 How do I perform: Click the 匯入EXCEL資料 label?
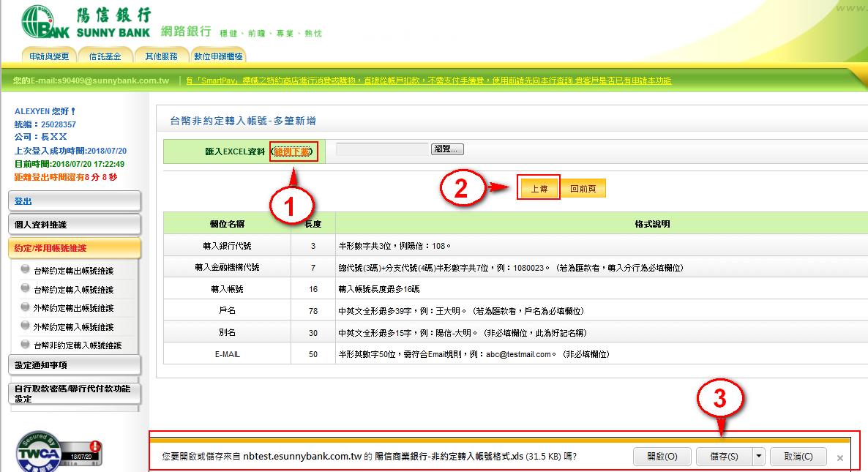235,151
